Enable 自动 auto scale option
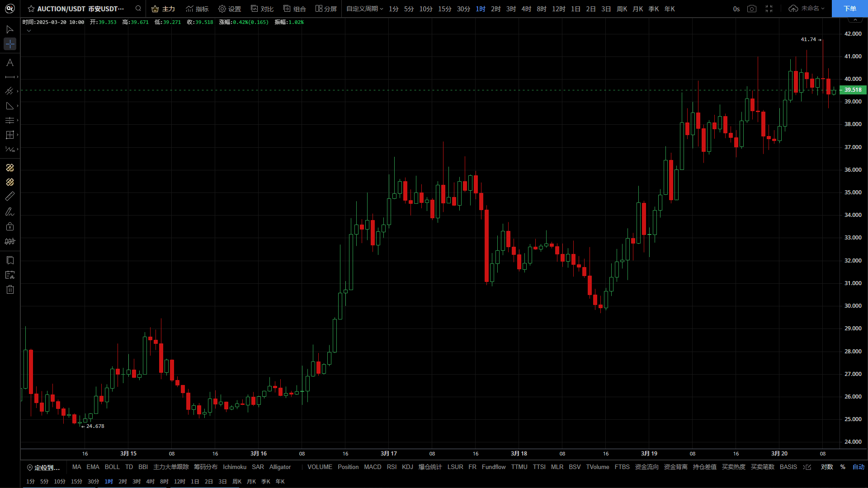 point(858,467)
